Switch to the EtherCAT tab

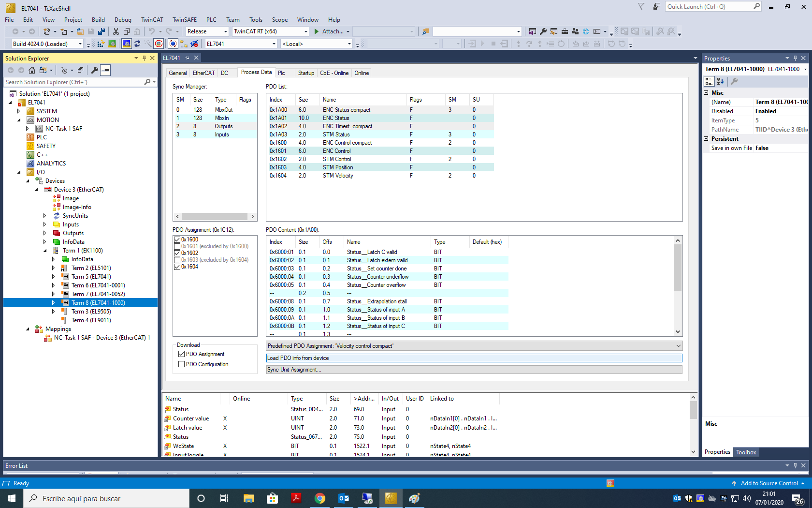(203, 73)
